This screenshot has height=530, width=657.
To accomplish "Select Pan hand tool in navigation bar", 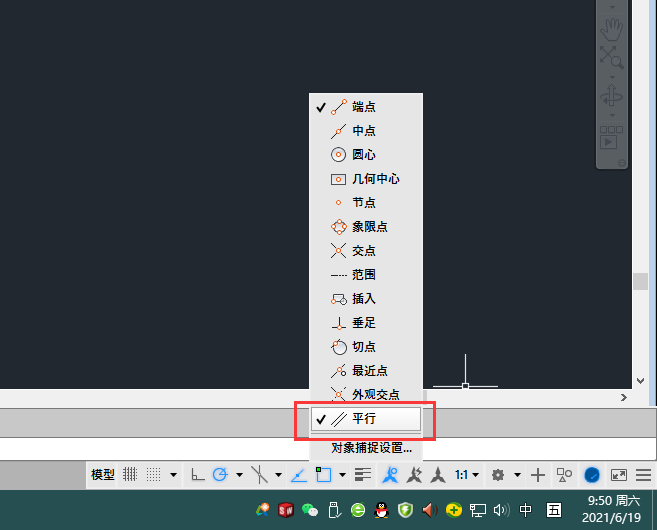I will tap(611, 29).
